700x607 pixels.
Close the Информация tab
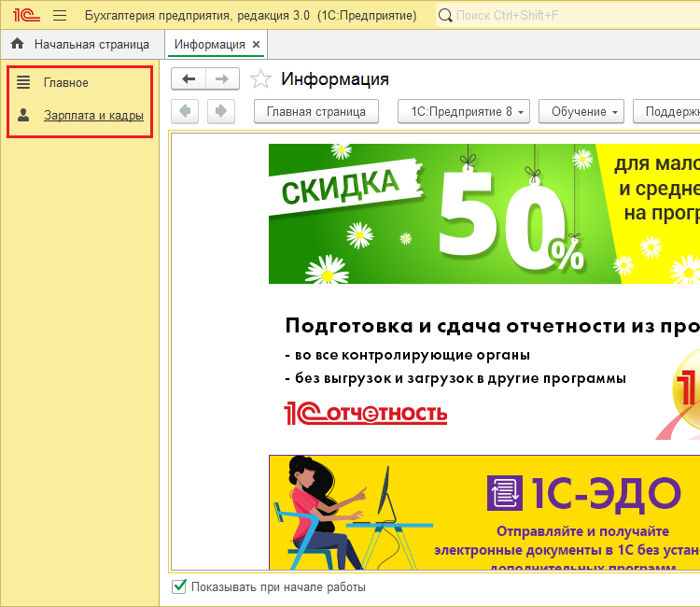[x=257, y=44]
